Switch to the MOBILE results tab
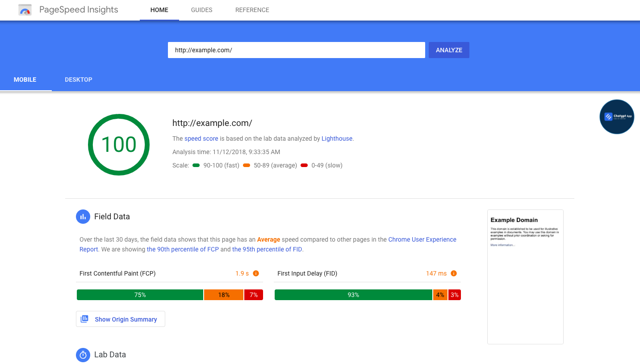Image resolution: width=640 pixels, height=364 pixels. pyautogui.click(x=25, y=79)
